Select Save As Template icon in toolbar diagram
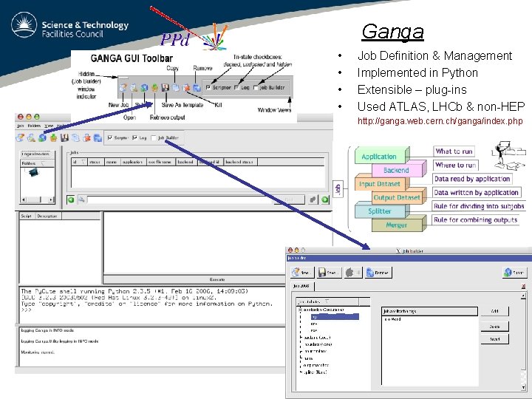The image size is (532, 399). pyautogui.click(x=166, y=87)
